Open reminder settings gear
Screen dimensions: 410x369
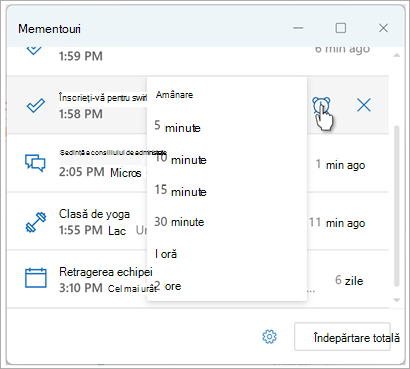269,337
